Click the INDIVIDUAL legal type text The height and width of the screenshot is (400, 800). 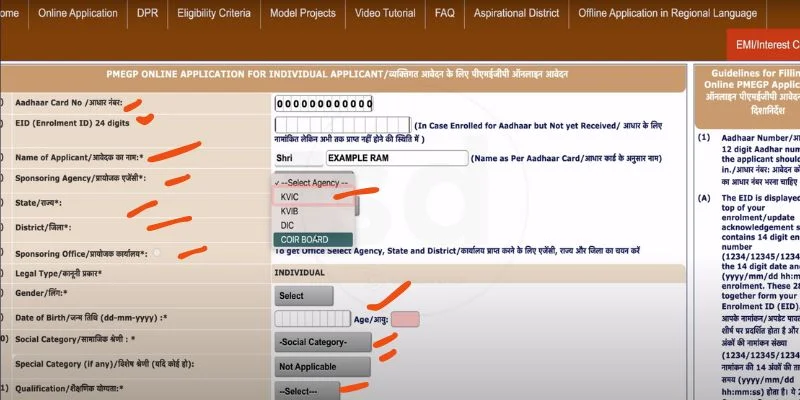[x=299, y=273]
